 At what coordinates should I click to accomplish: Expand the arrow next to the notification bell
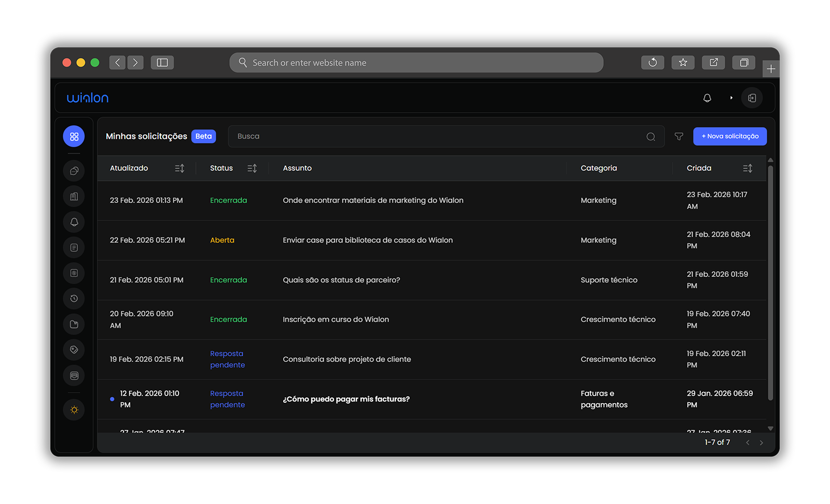(731, 97)
